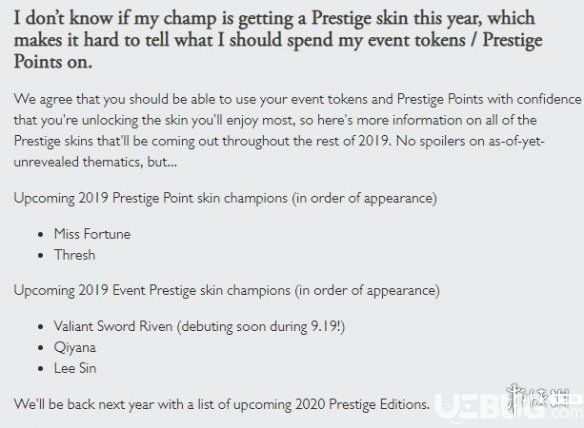
Task: Click the 'Upcoming 2019 Event Prestige skin champions' line
Action: click(x=226, y=290)
